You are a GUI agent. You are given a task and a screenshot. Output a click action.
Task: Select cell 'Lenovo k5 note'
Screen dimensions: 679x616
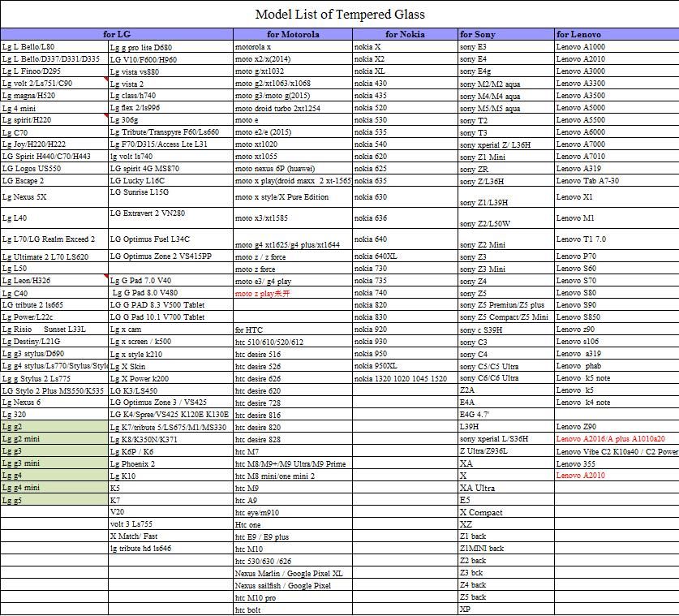coord(617,378)
